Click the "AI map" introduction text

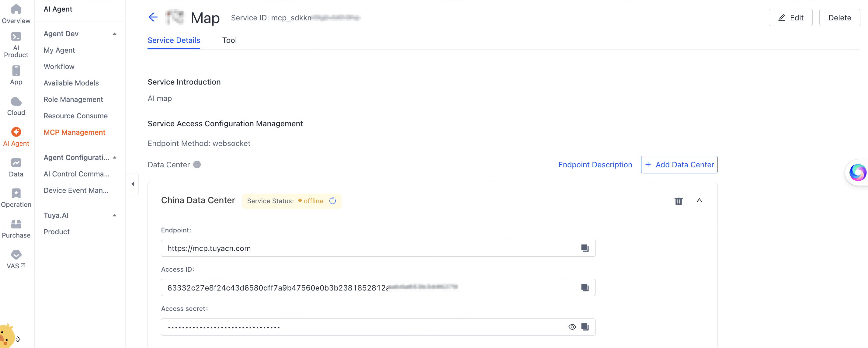pos(160,98)
